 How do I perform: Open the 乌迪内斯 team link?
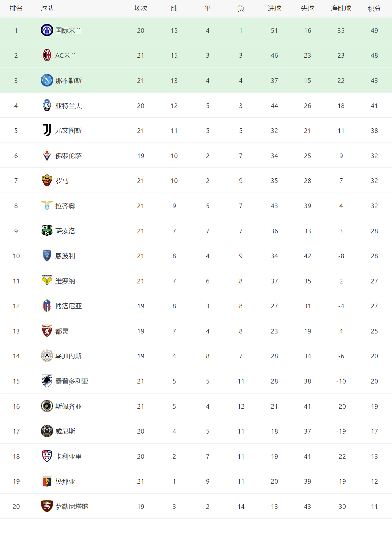[69, 356]
